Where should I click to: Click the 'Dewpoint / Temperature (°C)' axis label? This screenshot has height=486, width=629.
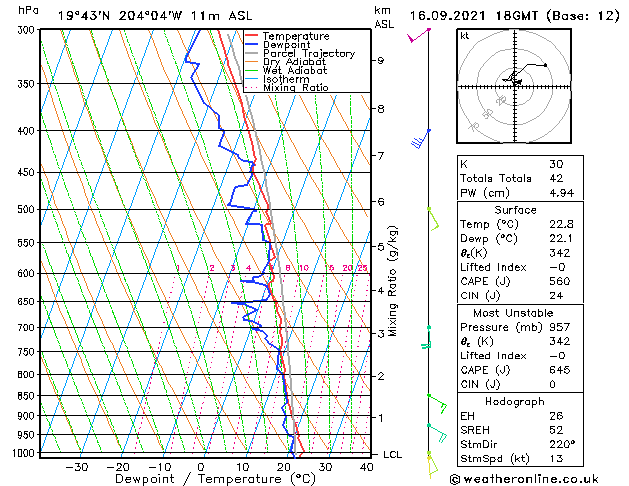click(x=215, y=479)
